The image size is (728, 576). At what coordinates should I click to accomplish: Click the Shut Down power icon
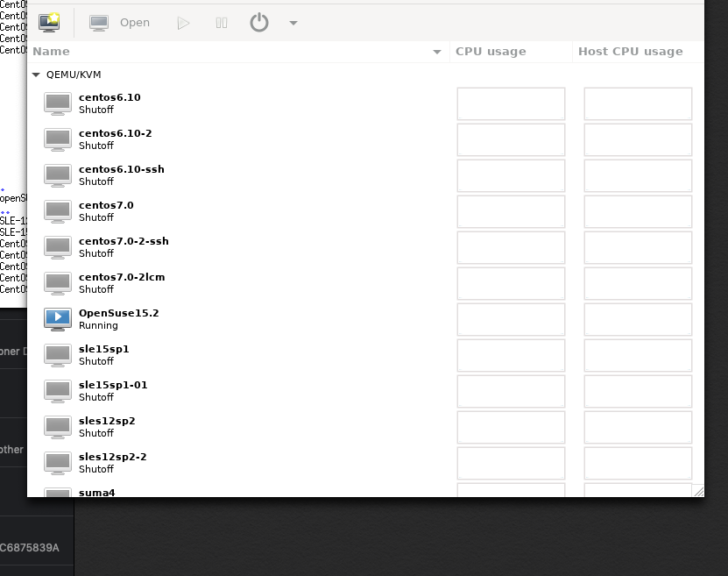[259, 22]
